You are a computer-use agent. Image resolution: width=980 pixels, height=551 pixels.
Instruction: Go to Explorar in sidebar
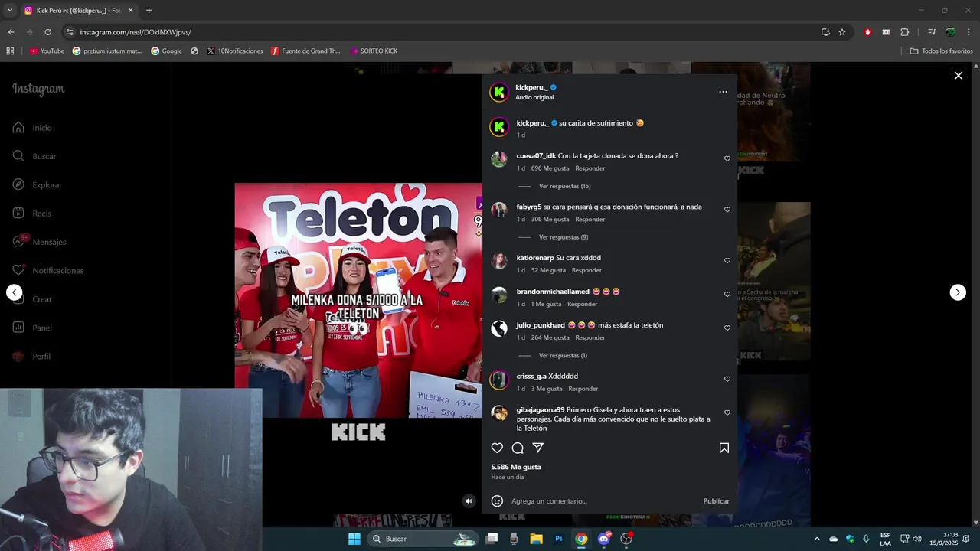(18, 184)
